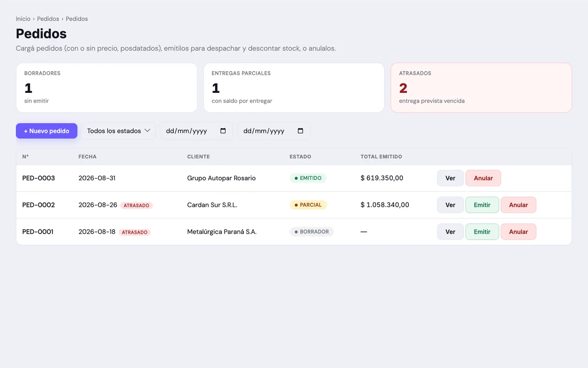This screenshot has height=368, width=588.
Task: Click the total $ 619.350,00
Action: pyautogui.click(x=382, y=178)
